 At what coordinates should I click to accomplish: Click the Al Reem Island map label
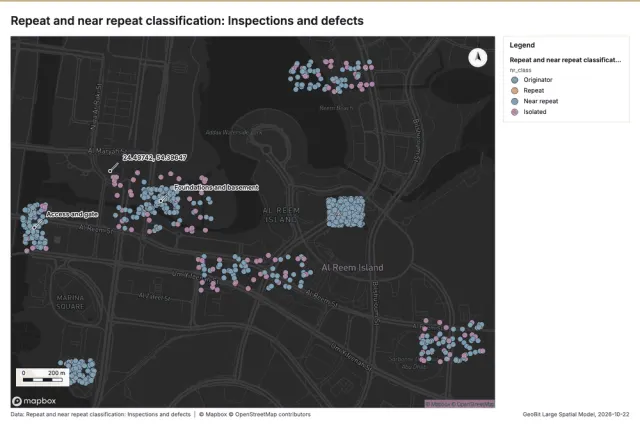tap(352, 268)
